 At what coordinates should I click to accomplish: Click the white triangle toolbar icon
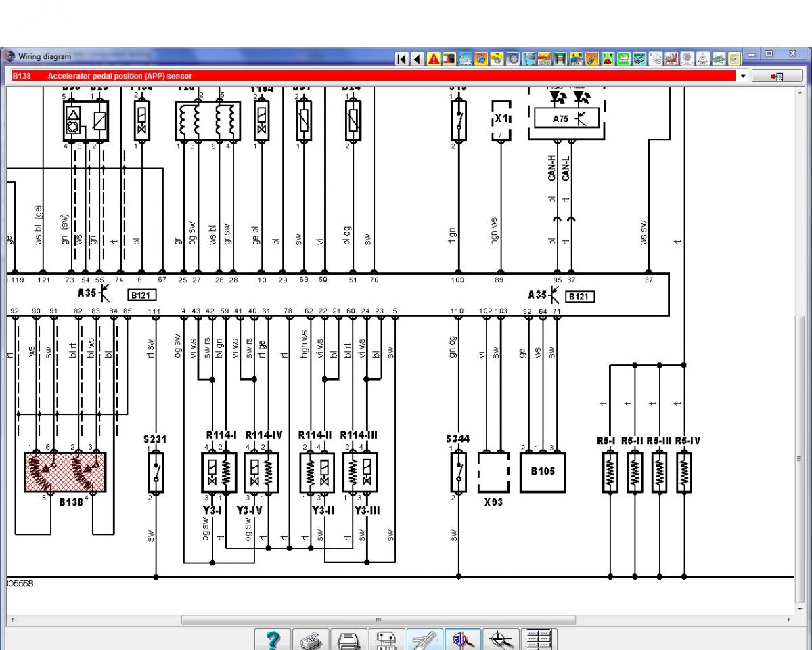click(702, 59)
